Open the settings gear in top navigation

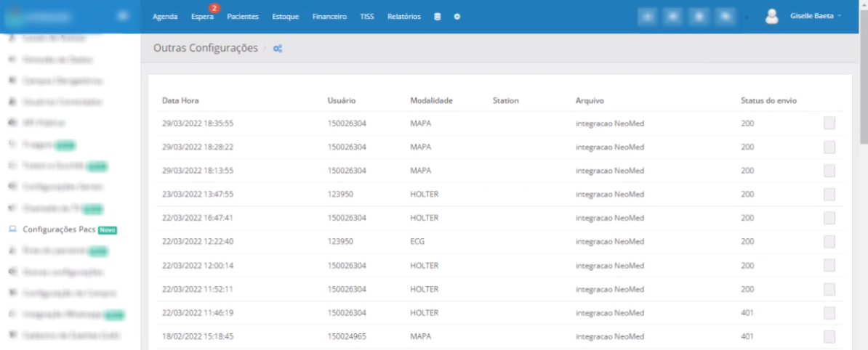(x=457, y=17)
